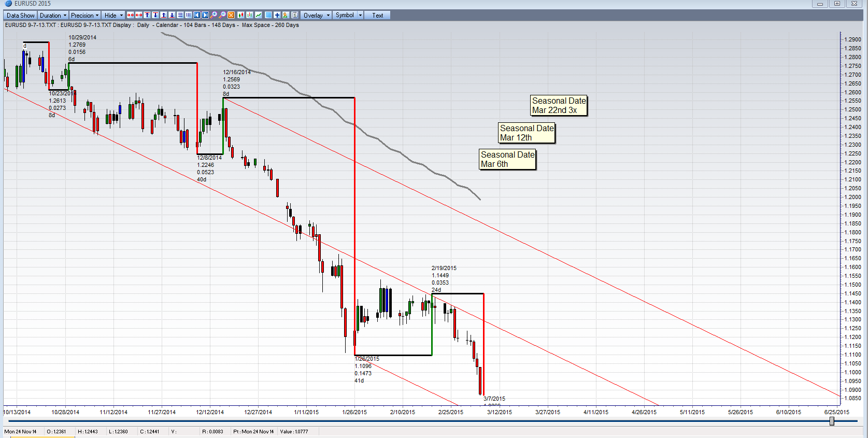Screen dimensions: 868x438
Task: Click the Text button
Action: (x=377, y=15)
